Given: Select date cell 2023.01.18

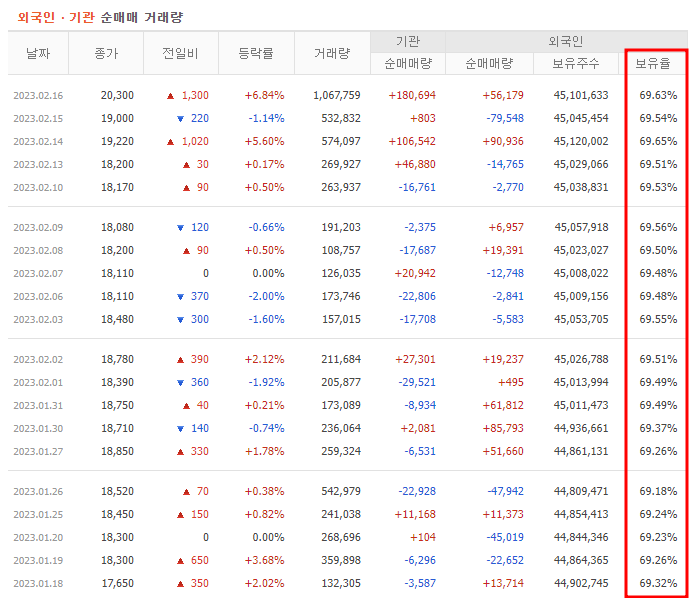Looking at the screenshot, I should [x=38, y=584].
